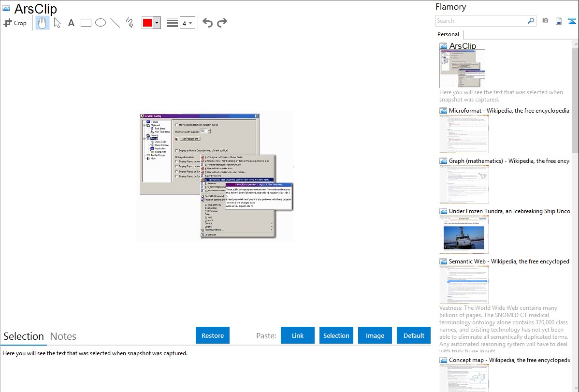579x392 pixels.
Task: Click the icon next to Graph (mathematics) entry
Action: [x=444, y=161]
